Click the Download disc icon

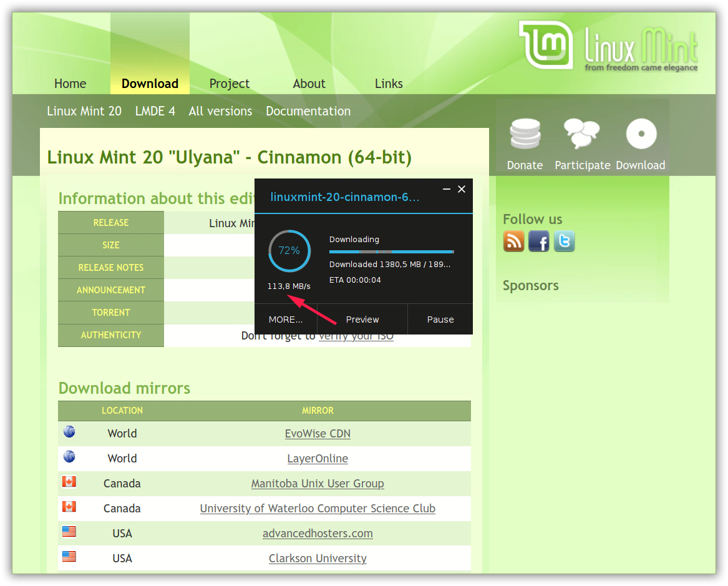[641, 134]
